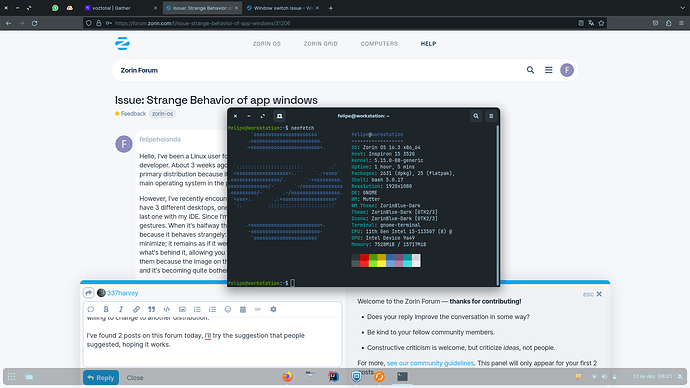Open the ZORIN OS navigation item
Image resolution: width=690 pixels, height=388 pixels.
267,44
